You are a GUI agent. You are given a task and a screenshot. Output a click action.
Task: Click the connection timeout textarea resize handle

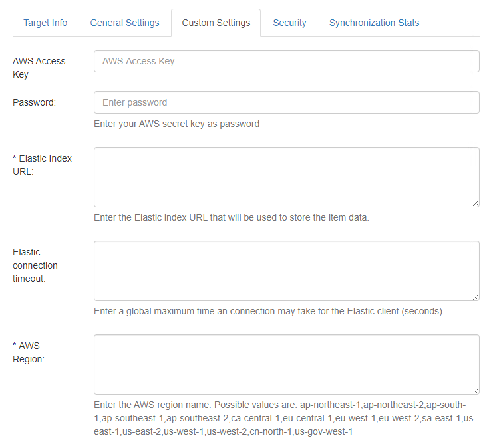476,297
